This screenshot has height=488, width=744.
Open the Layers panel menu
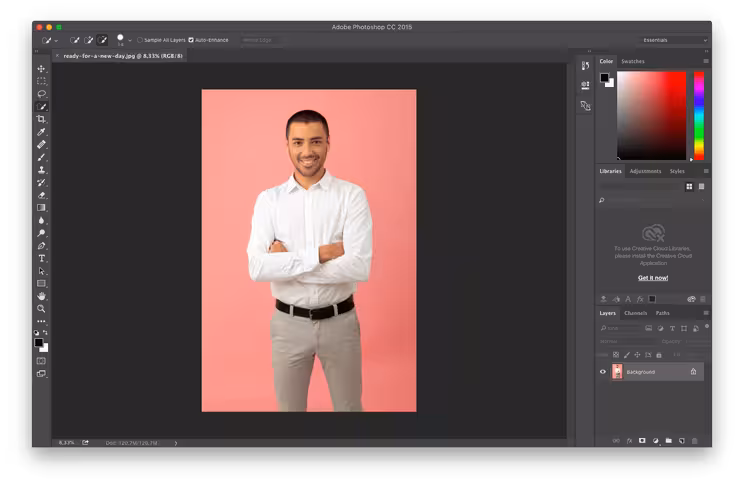706,313
